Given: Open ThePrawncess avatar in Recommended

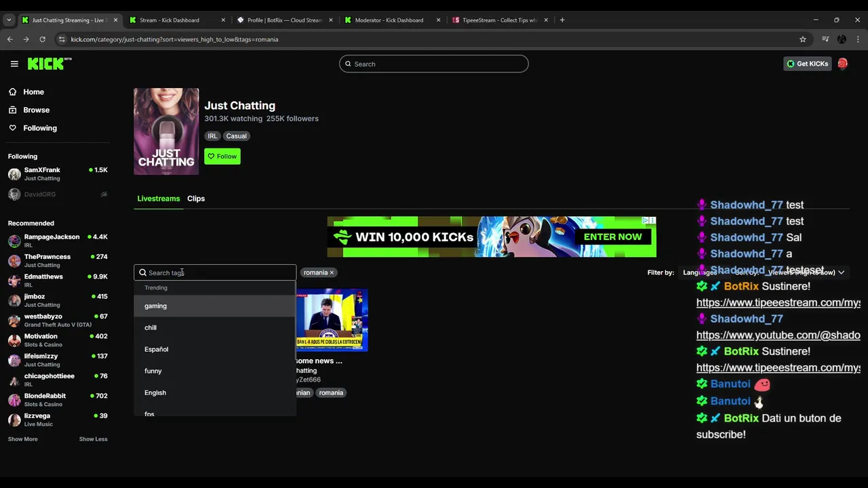Looking at the screenshot, I should (x=14, y=261).
